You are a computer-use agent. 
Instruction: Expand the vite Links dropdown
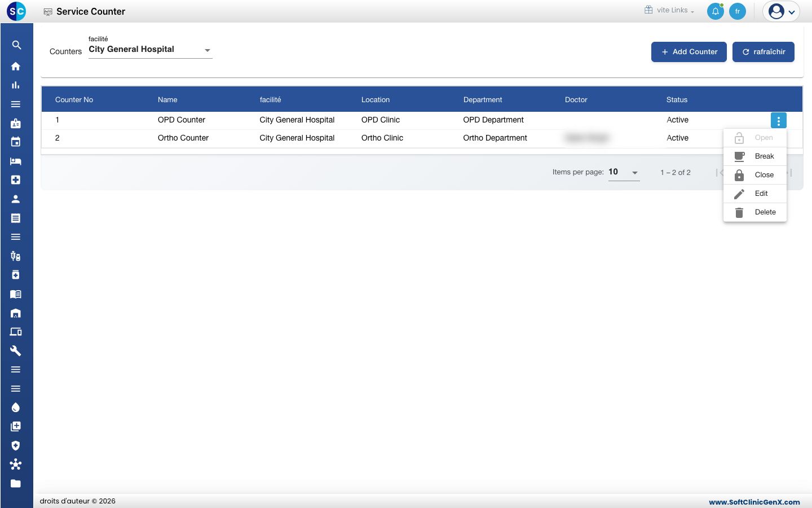pos(670,10)
